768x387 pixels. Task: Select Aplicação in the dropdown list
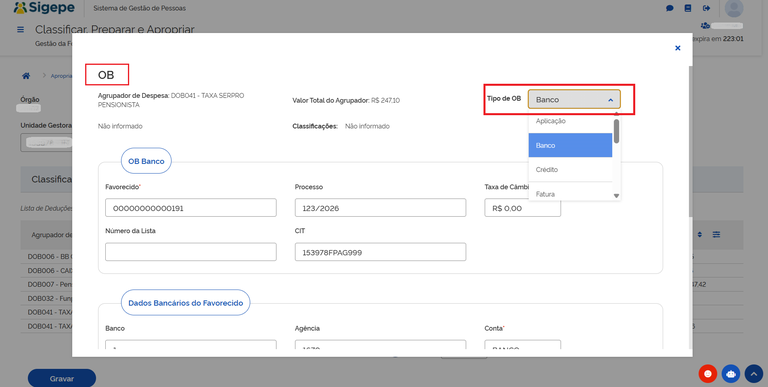[570, 121]
